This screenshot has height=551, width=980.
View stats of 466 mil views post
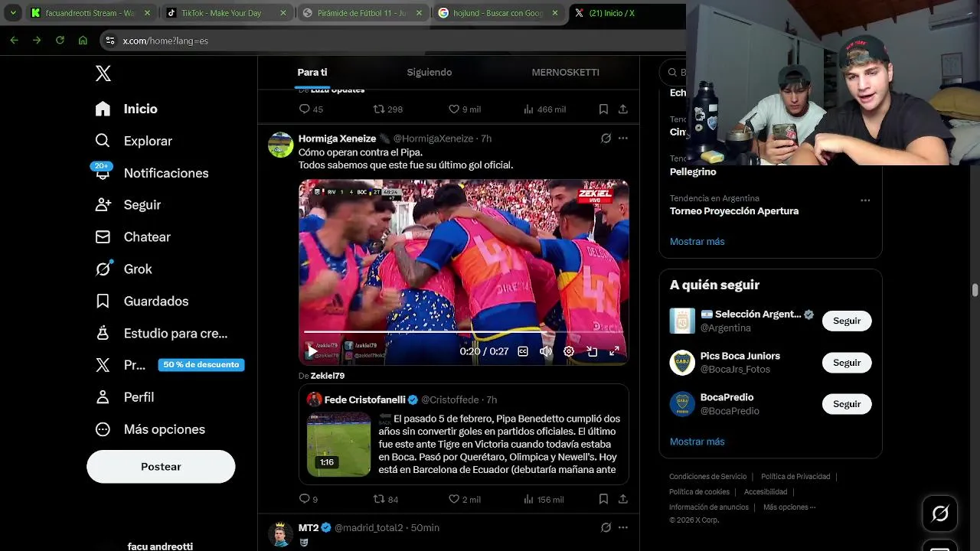click(x=544, y=109)
